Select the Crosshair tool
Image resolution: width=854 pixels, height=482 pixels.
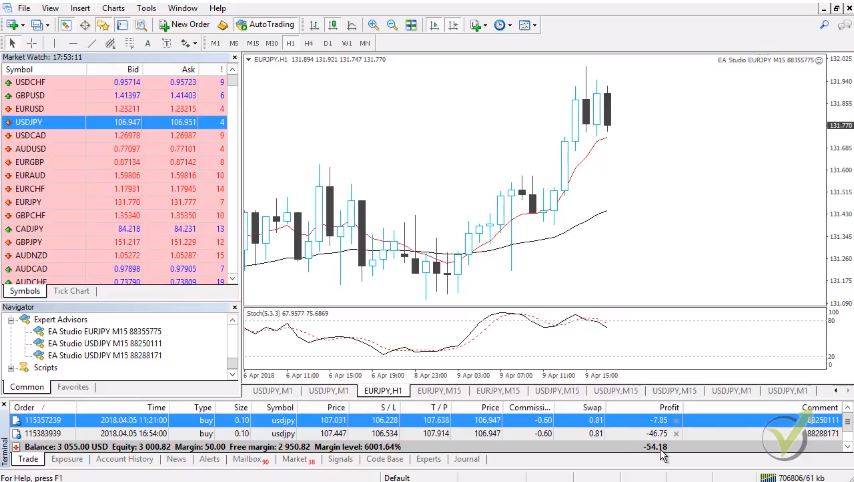click(32, 43)
